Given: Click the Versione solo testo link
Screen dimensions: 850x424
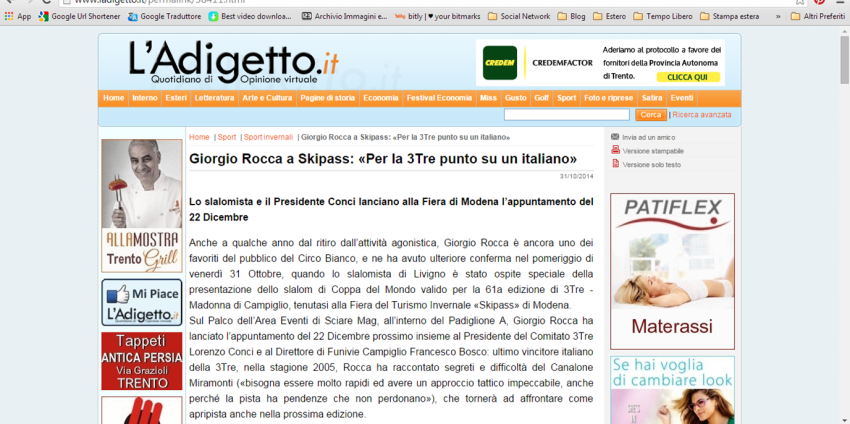Looking at the screenshot, I should (x=652, y=165).
